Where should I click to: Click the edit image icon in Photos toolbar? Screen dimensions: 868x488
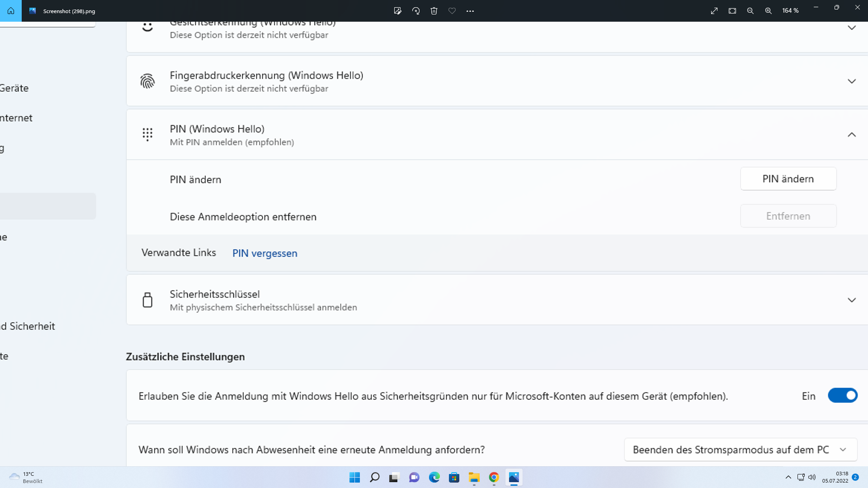(397, 11)
